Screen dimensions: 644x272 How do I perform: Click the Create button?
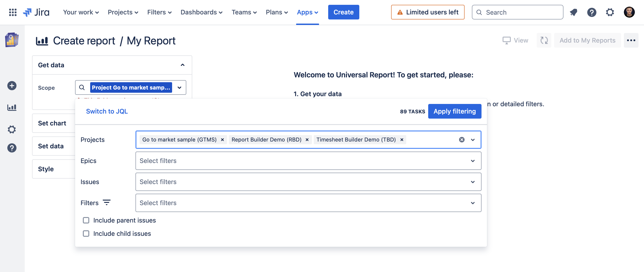344,12
